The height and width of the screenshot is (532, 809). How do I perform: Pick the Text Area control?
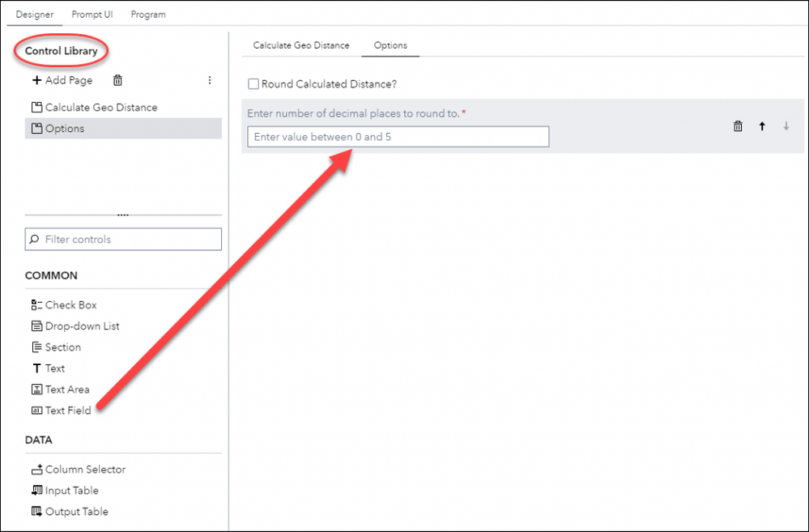tap(61, 389)
